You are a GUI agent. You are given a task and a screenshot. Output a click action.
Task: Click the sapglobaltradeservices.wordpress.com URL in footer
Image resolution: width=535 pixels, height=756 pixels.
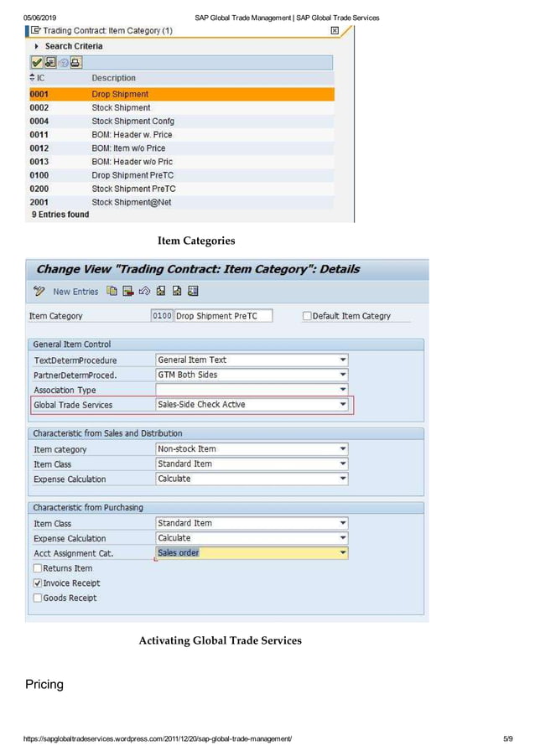pyautogui.click(x=158, y=738)
